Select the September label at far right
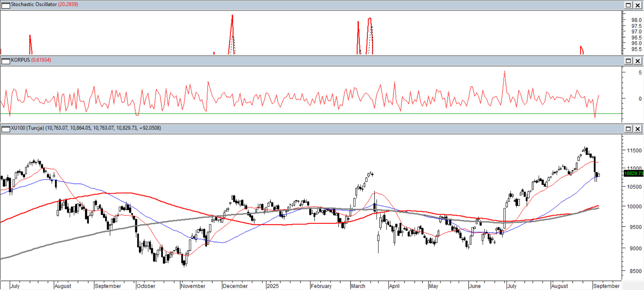 point(606,286)
